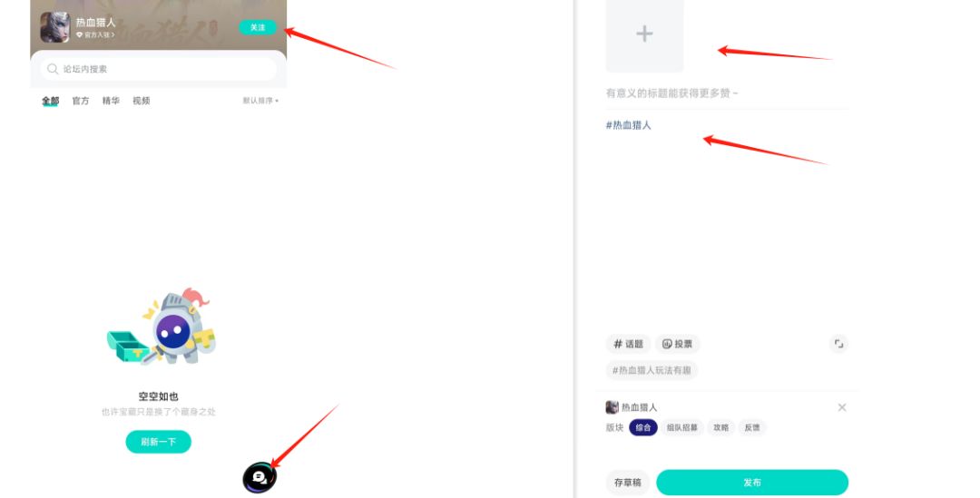Select the 反馈 section chip
This screenshot has height=498, width=980.
(x=752, y=427)
